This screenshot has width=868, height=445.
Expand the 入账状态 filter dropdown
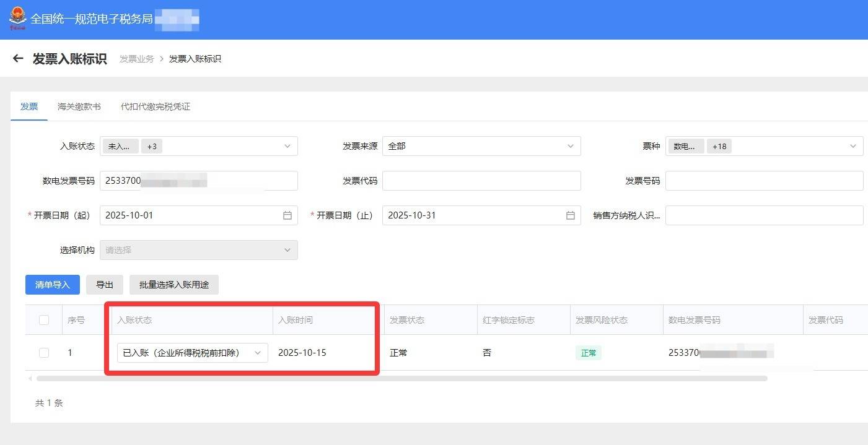pos(287,146)
